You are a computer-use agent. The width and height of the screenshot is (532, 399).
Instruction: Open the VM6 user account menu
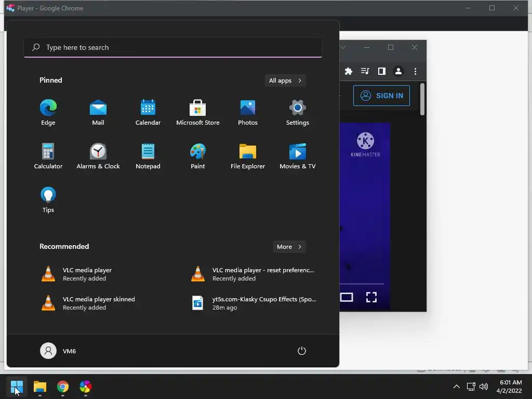[x=58, y=351]
